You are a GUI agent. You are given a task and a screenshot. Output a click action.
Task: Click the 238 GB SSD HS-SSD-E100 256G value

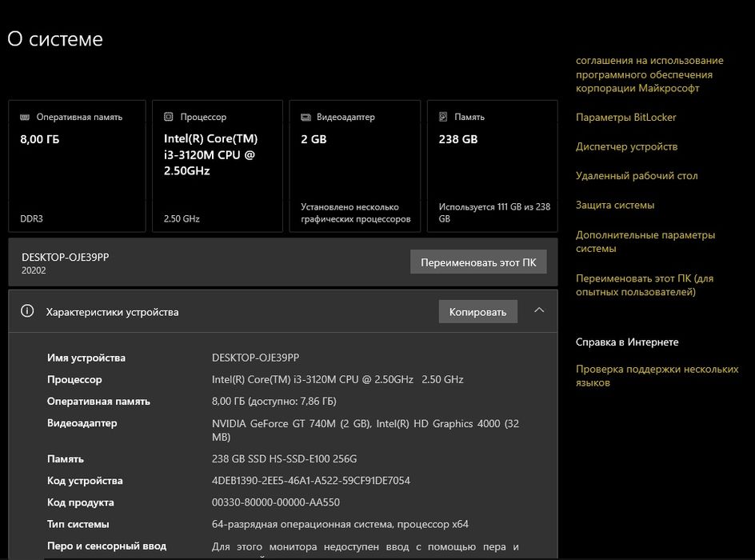coord(284,459)
